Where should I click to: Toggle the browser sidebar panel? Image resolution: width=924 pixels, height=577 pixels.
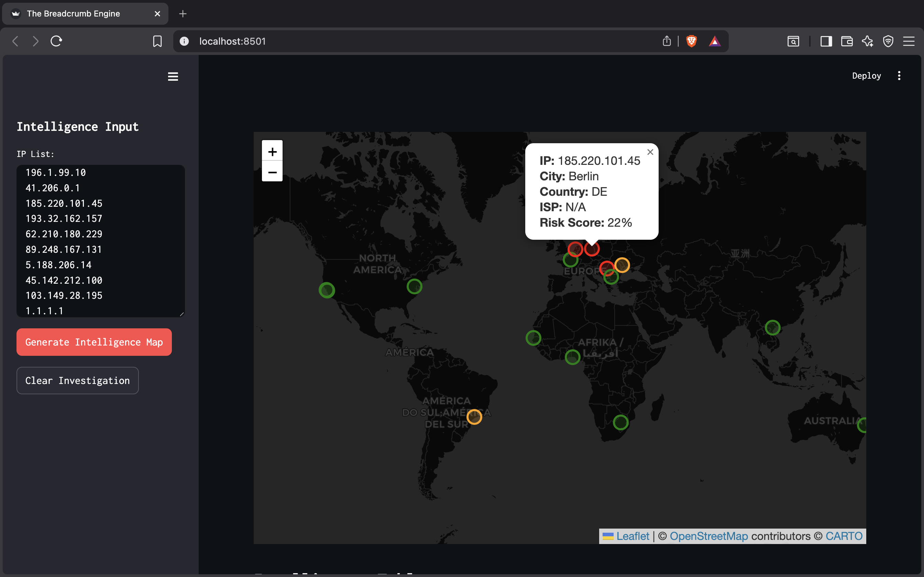[825, 41]
